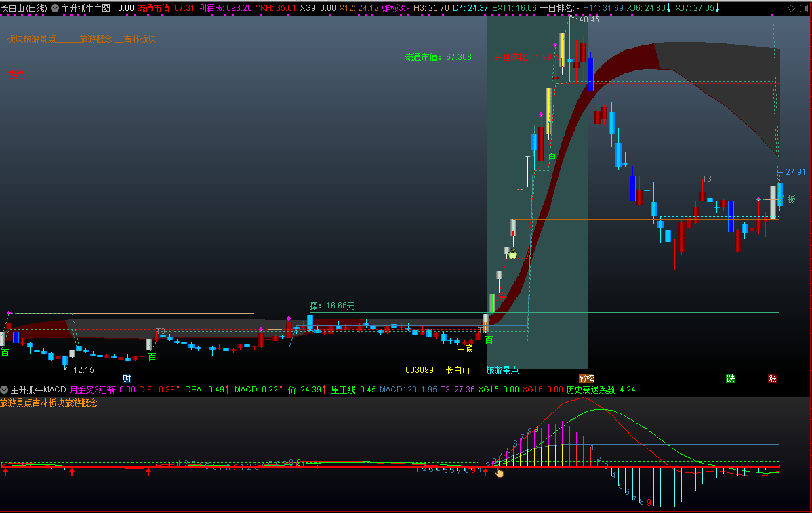Click the H11: 31.69 header value
The image size is (812, 513).
603,8
